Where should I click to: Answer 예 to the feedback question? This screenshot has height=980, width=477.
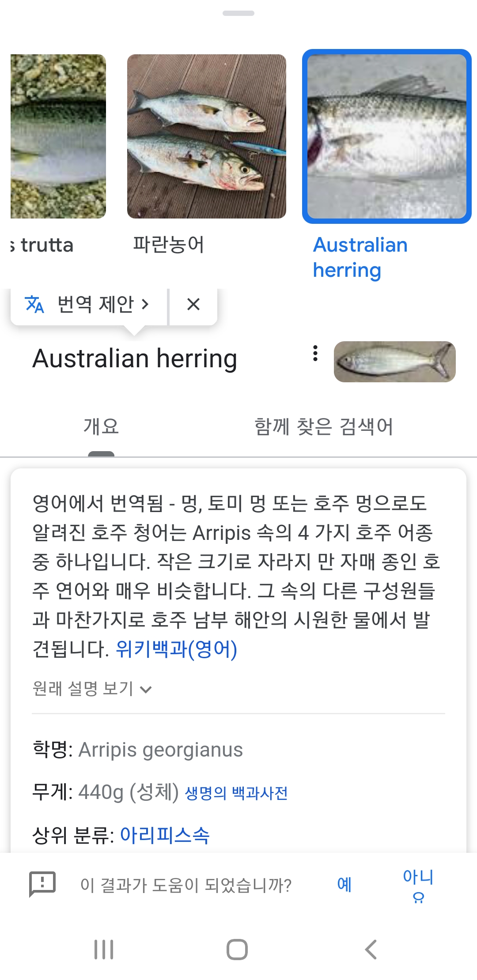point(344,884)
